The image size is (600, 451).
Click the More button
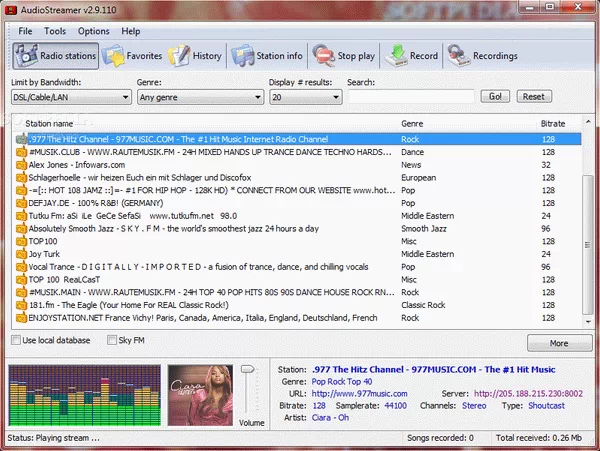click(x=559, y=343)
